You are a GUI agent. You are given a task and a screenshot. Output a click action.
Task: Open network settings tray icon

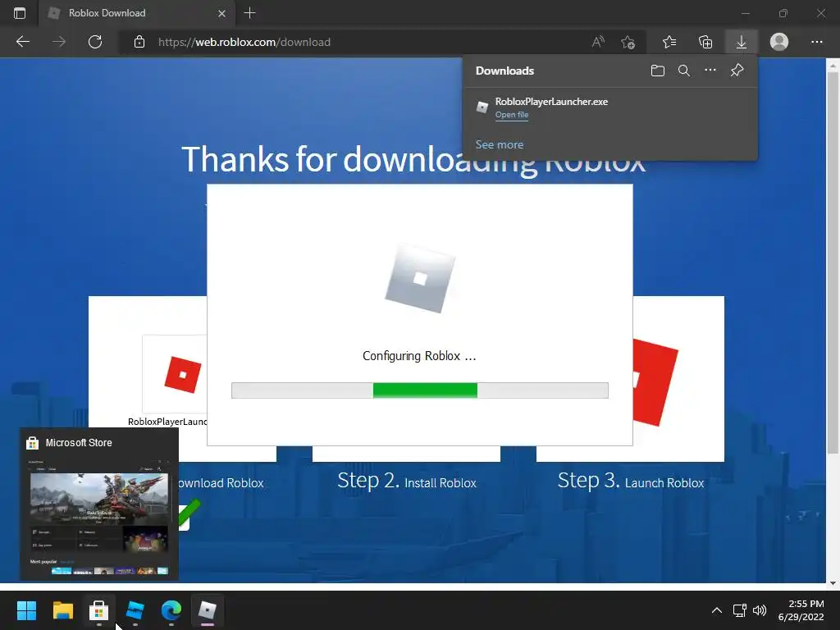pyautogui.click(x=740, y=610)
